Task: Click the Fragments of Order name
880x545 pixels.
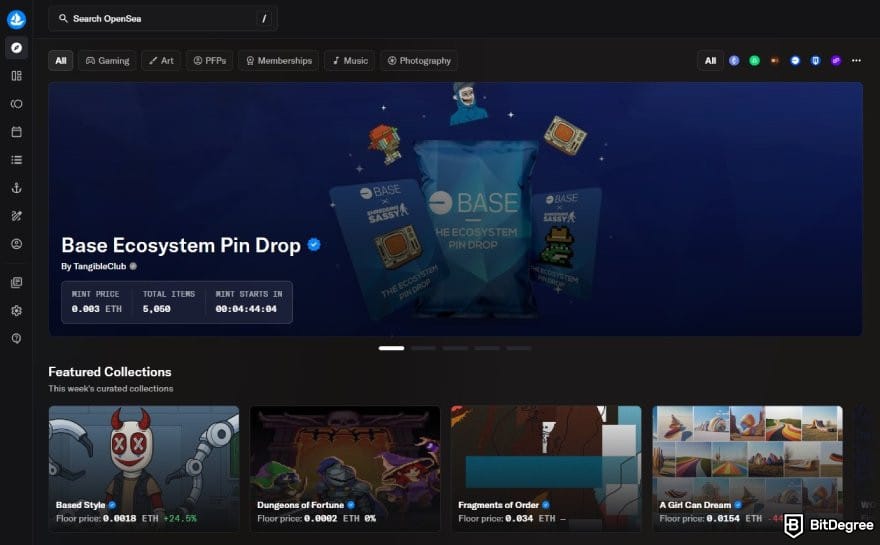Action: pyautogui.click(x=498, y=505)
